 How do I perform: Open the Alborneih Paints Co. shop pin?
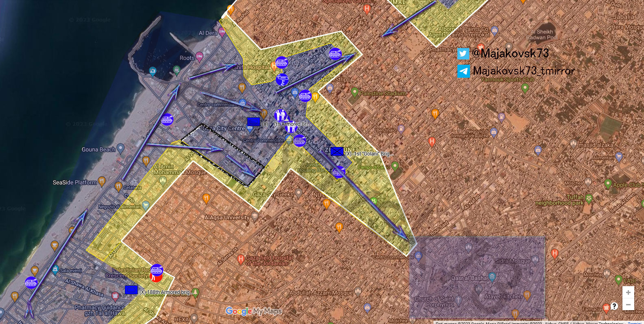coord(495,30)
